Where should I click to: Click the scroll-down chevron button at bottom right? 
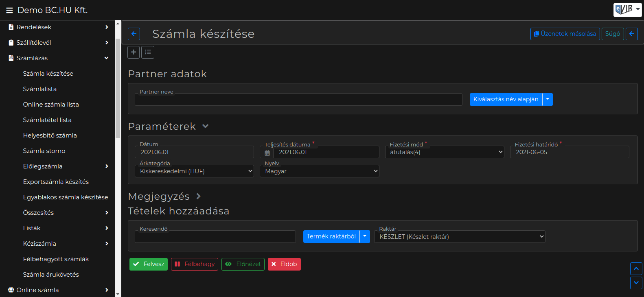click(636, 283)
